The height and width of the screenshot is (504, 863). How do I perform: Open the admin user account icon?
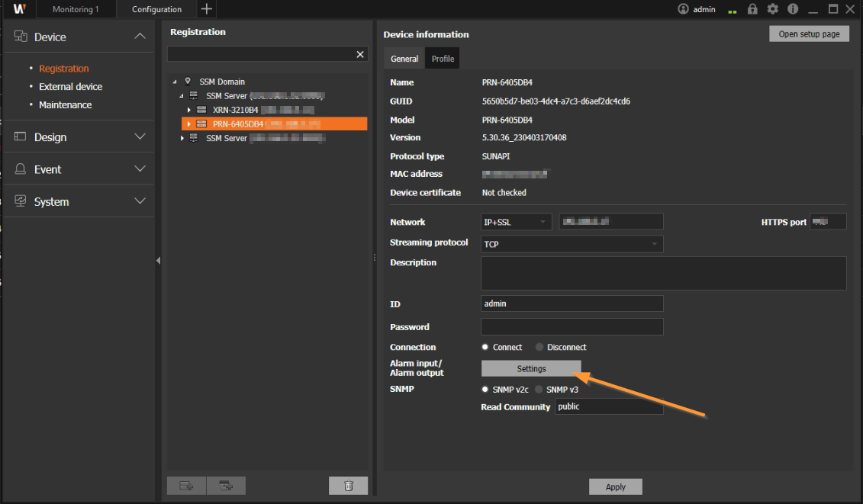(683, 9)
